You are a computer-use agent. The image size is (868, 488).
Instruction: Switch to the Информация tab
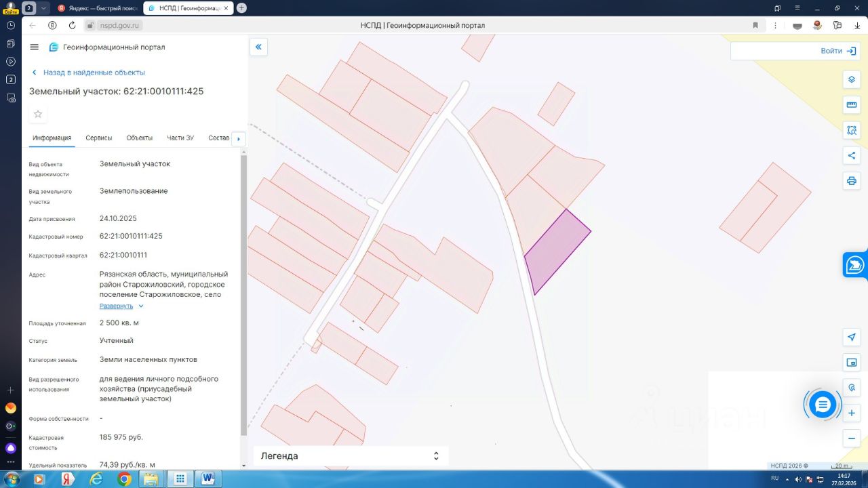52,138
